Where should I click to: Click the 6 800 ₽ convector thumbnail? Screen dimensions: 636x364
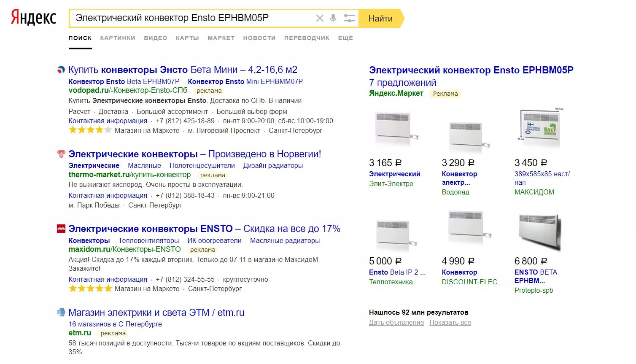click(540, 232)
